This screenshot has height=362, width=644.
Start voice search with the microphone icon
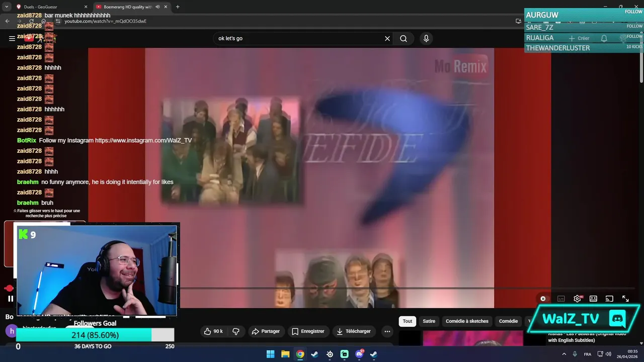[426, 39]
